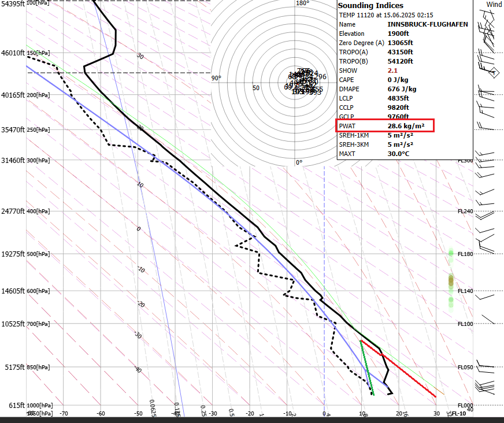This screenshot has height=423, width=504.
Task: Click the Wind column header
Action: (x=494, y=5)
